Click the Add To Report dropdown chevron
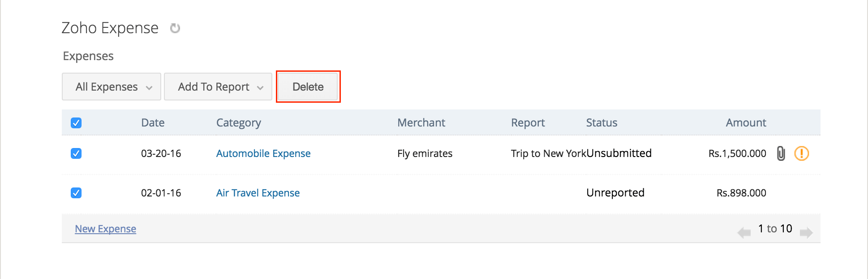Image resolution: width=868 pixels, height=279 pixels. tap(261, 87)
